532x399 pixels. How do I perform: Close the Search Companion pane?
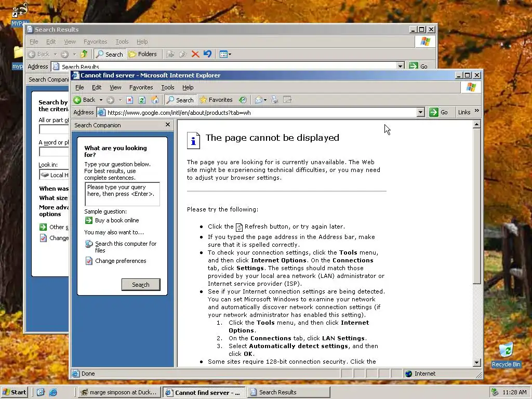click(168, 125)
